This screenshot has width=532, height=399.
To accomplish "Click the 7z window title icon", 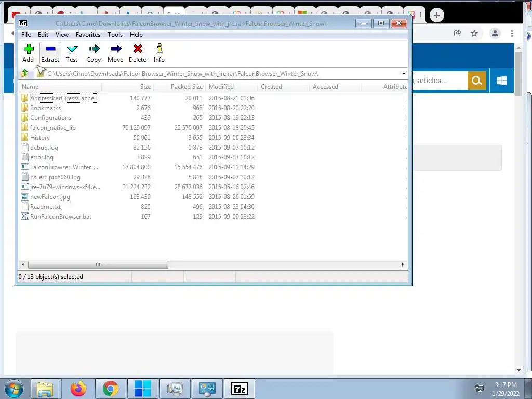I will click(x=23, y=23).
